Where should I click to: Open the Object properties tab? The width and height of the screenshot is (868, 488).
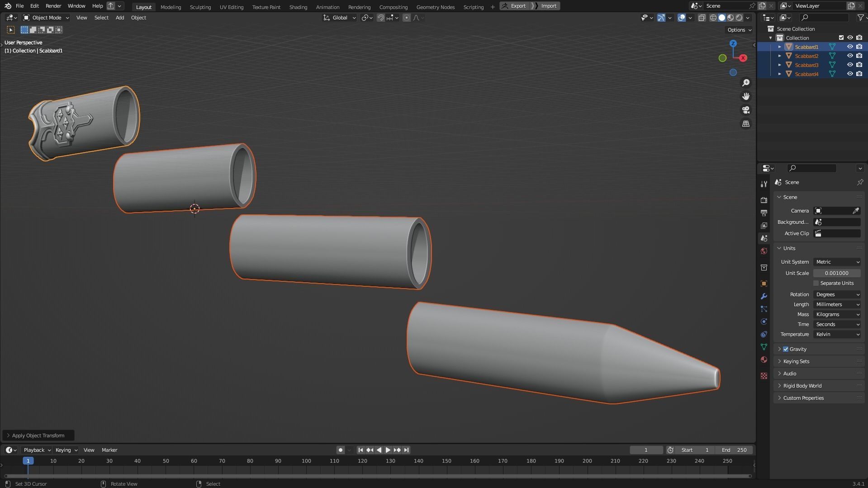(x=764, y=284)
